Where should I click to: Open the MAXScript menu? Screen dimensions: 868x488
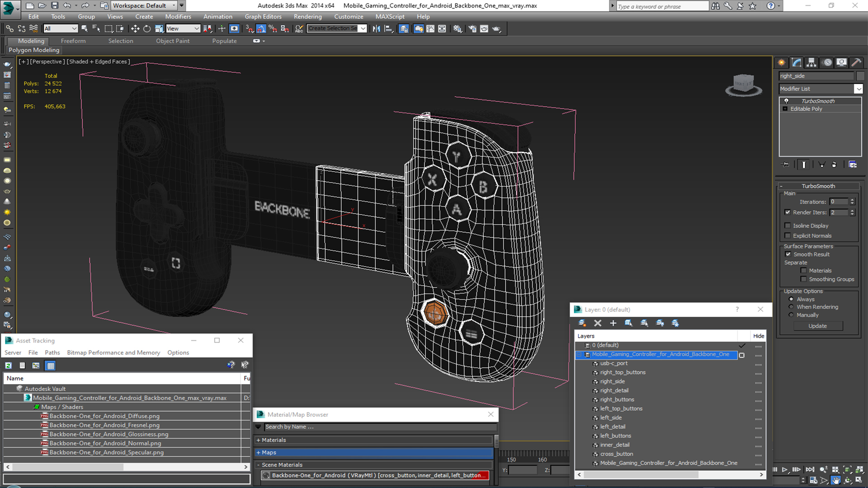[390, 17]
